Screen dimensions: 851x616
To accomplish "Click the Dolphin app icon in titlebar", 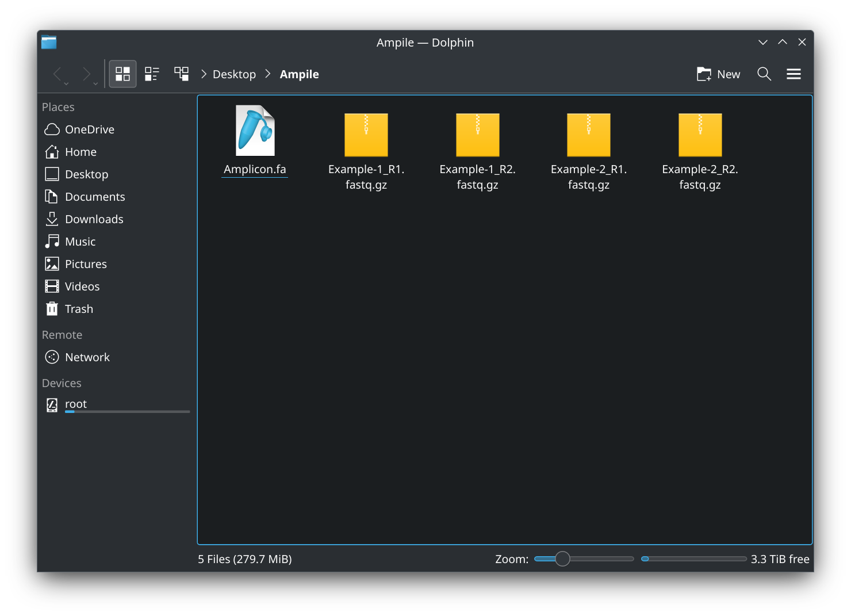I will 49,42.
